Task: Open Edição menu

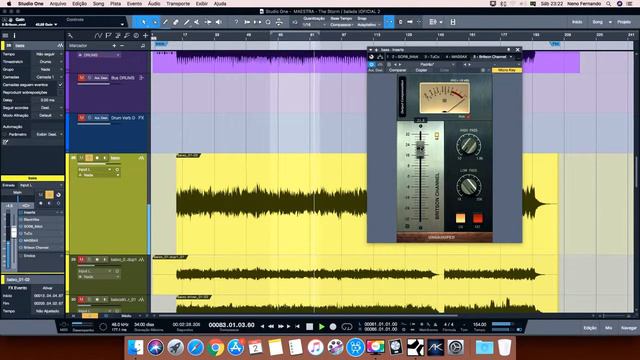Action: coord(79,4)
